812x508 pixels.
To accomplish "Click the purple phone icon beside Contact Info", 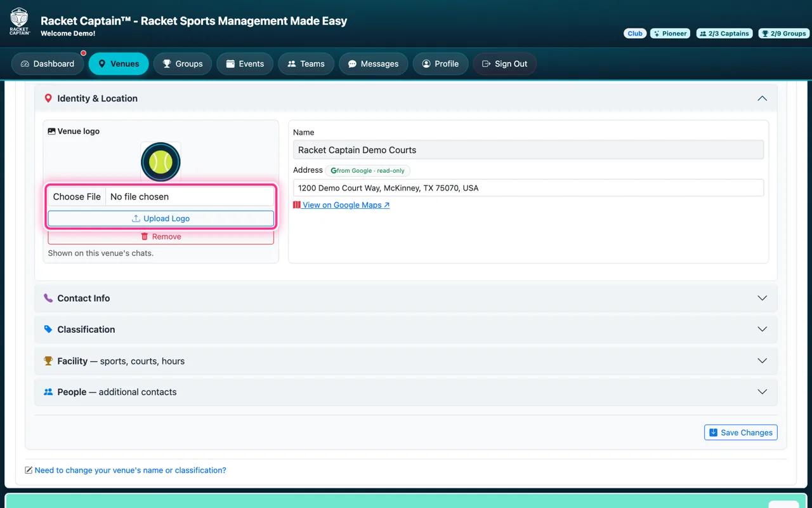I will (48, 298).
